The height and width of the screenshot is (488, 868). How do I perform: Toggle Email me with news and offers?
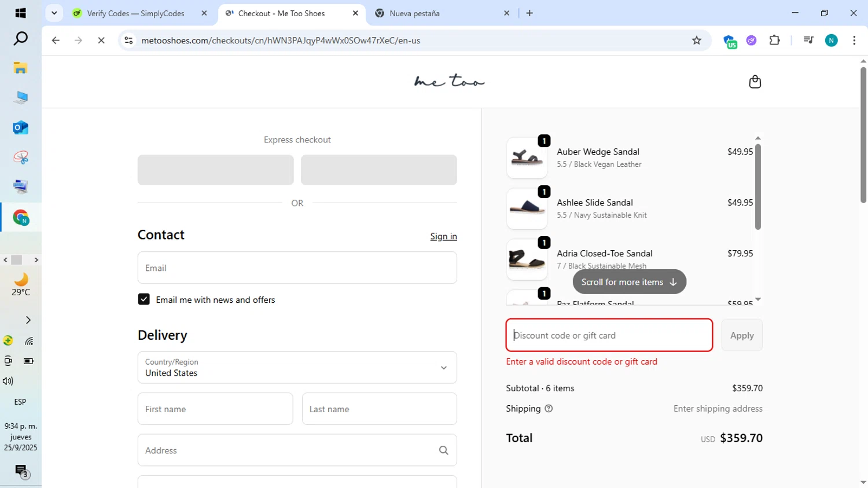144,299
